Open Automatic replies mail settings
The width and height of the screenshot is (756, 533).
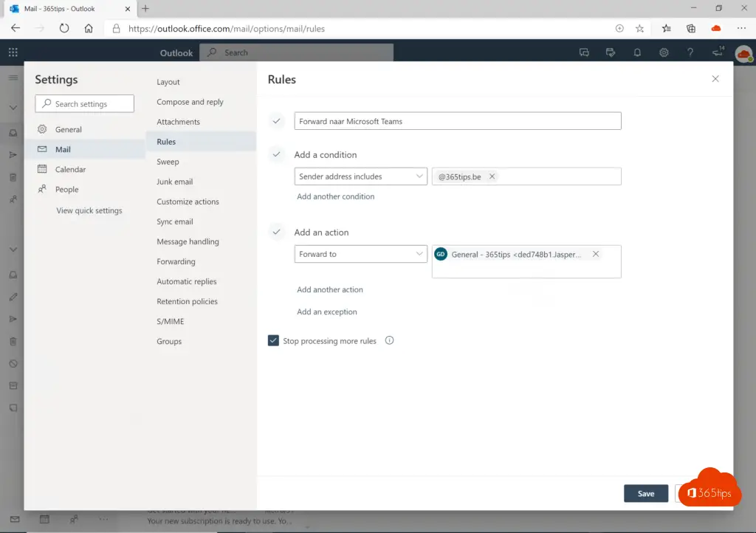pos(186,281)
